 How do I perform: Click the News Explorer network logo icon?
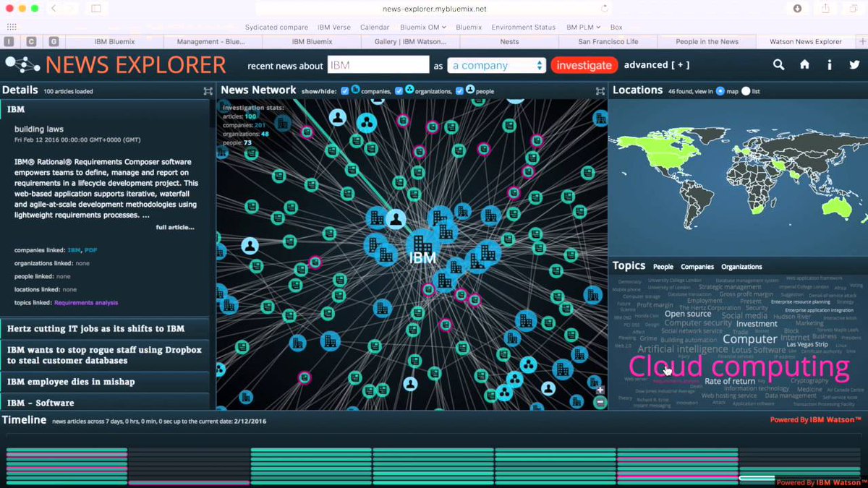point(23,65)
